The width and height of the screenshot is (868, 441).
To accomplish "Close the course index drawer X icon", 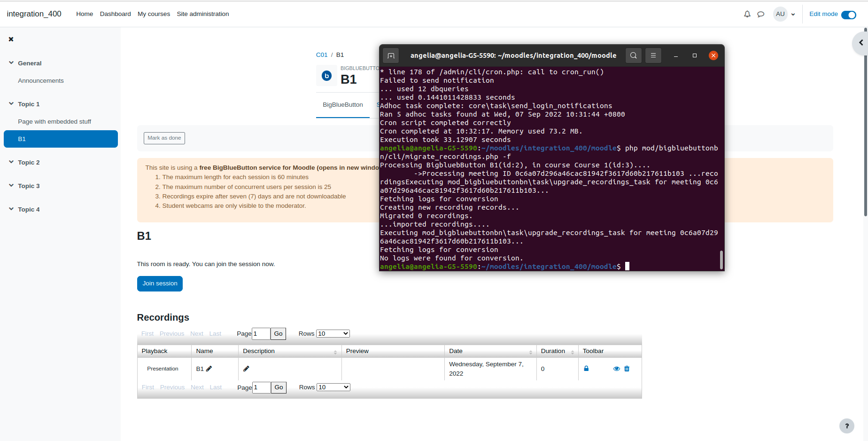I will click(x=11, y=39).
